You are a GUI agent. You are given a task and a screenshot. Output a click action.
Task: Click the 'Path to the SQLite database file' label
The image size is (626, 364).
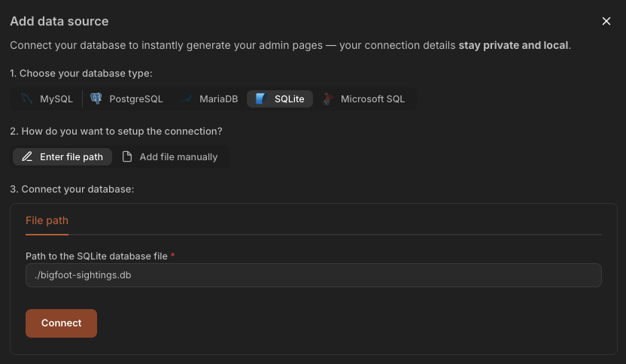(x=96, y=256)
